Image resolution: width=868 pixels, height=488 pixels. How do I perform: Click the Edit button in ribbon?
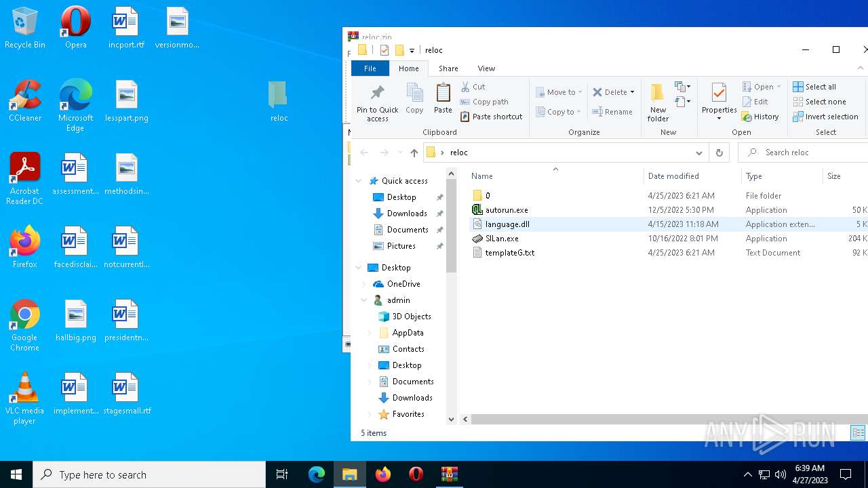click(x=755, y=102)
